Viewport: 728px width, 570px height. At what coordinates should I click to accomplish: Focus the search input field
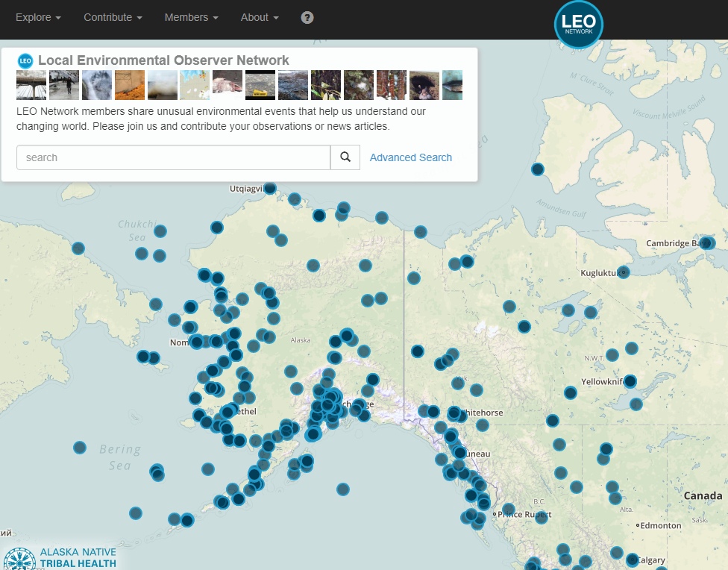click(174, 157)
